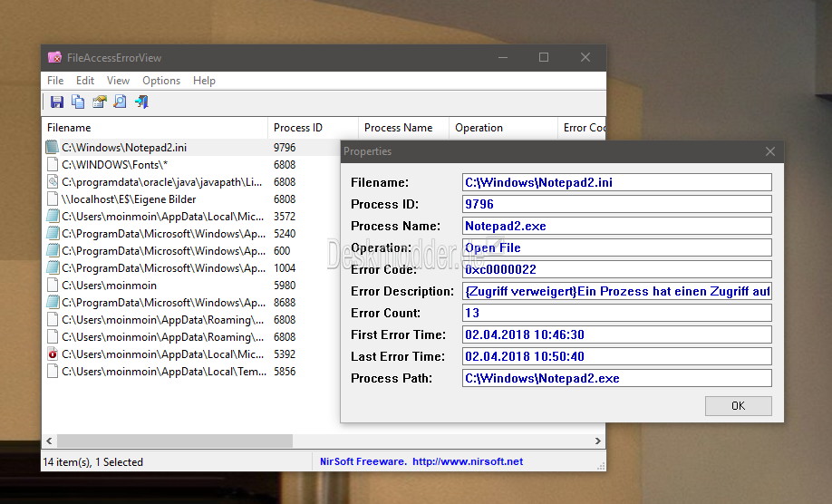Select the C:\Users\moinmoin row with 5980
The width and height of the screenshot is (832, 504).
coord(191,286)
